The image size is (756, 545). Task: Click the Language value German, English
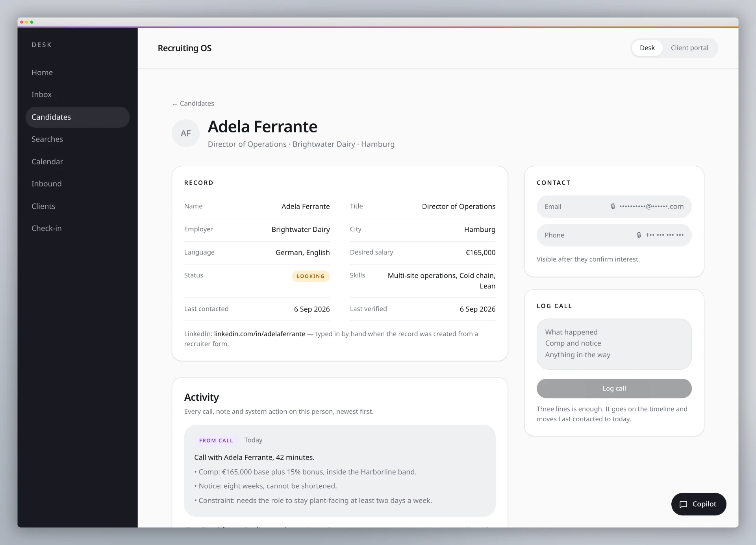point(302,253)
